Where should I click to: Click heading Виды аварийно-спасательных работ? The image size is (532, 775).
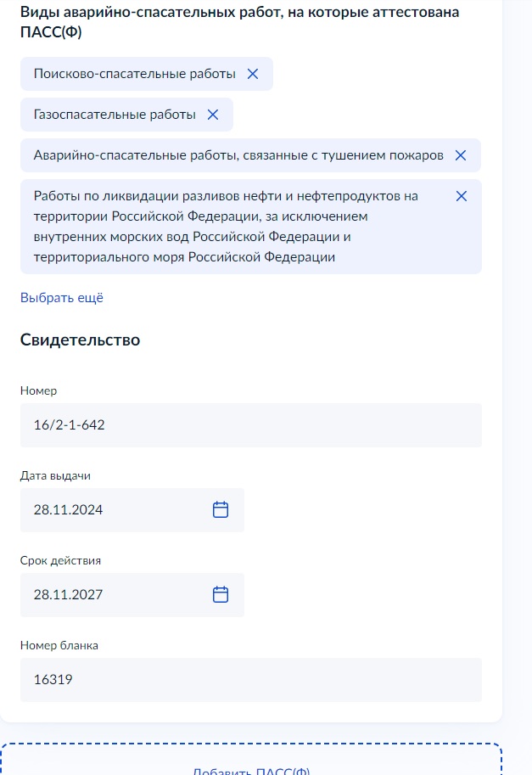239,22
